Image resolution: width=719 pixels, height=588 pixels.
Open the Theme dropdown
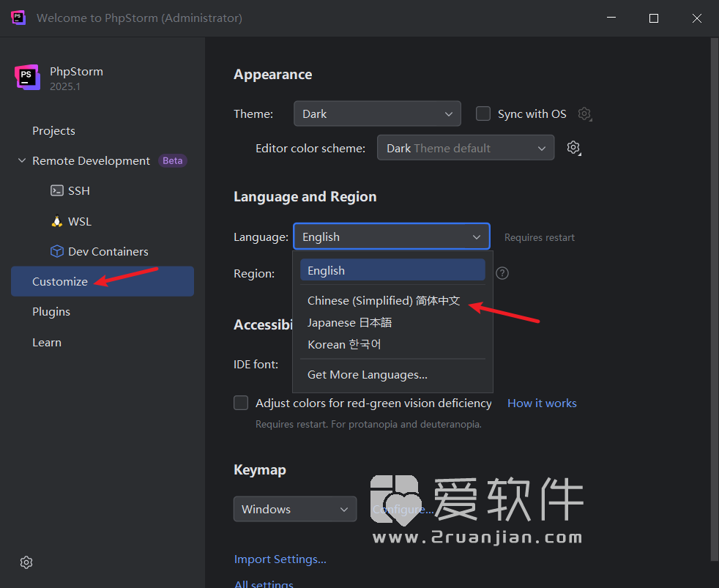coord(377,113)
